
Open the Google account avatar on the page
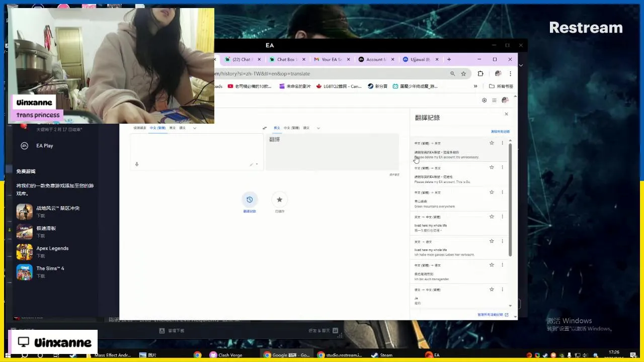point(505,100)
